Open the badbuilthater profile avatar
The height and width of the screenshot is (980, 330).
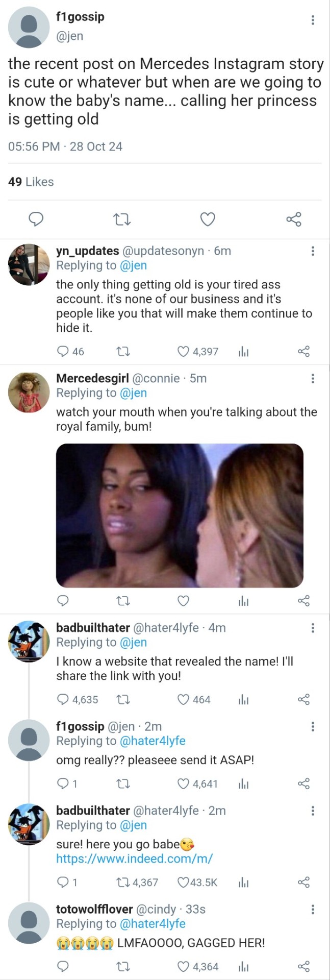click(29, 641)
